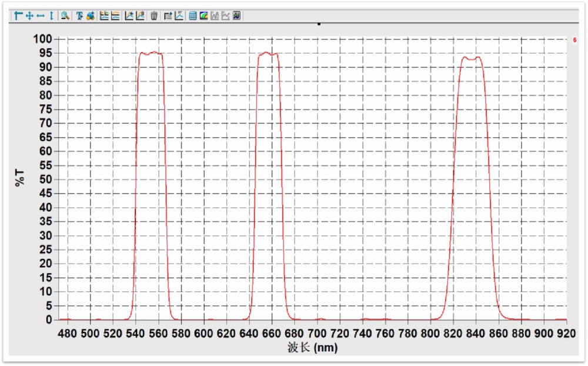Click the overlaid spectra lines icon
588x366 pixels.
coord(115,16)
